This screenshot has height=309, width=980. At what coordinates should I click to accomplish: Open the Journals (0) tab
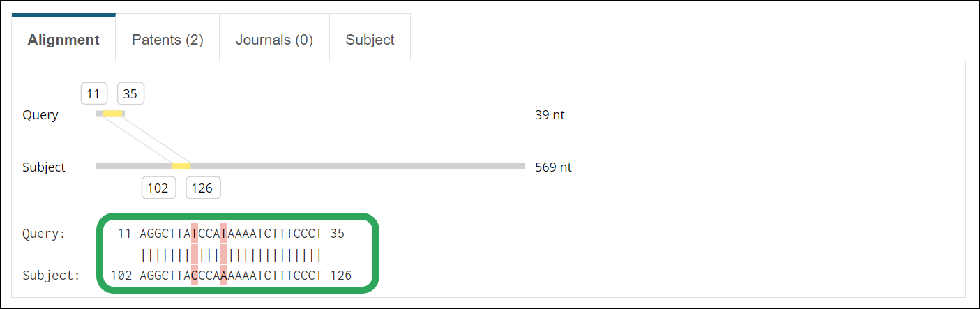pyautogui.click(x=274, y=40)
